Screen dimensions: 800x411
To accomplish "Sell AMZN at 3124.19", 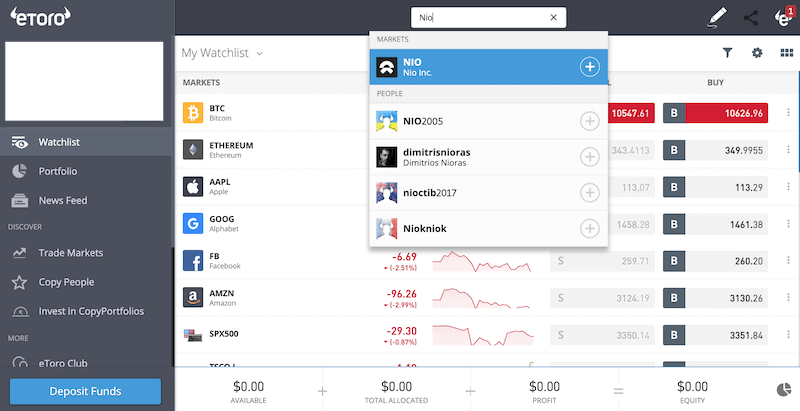I will pyautogui.click(x=602, y=298).
